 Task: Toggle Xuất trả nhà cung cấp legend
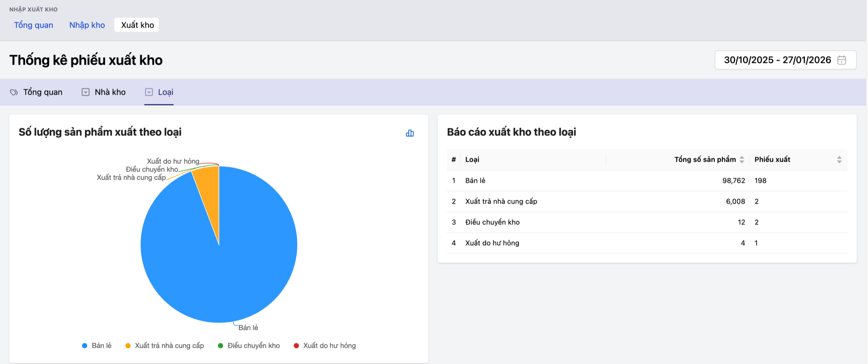165,345
